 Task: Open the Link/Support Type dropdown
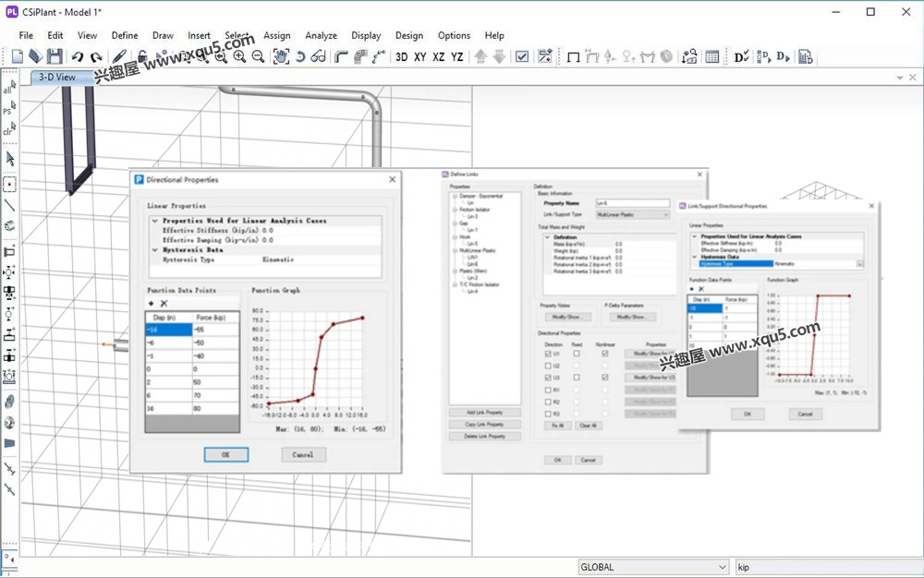pos(632,215)
